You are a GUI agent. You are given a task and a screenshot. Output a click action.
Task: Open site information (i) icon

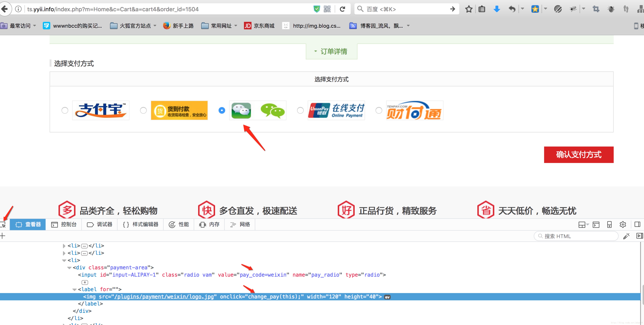(x=18, y=9)
